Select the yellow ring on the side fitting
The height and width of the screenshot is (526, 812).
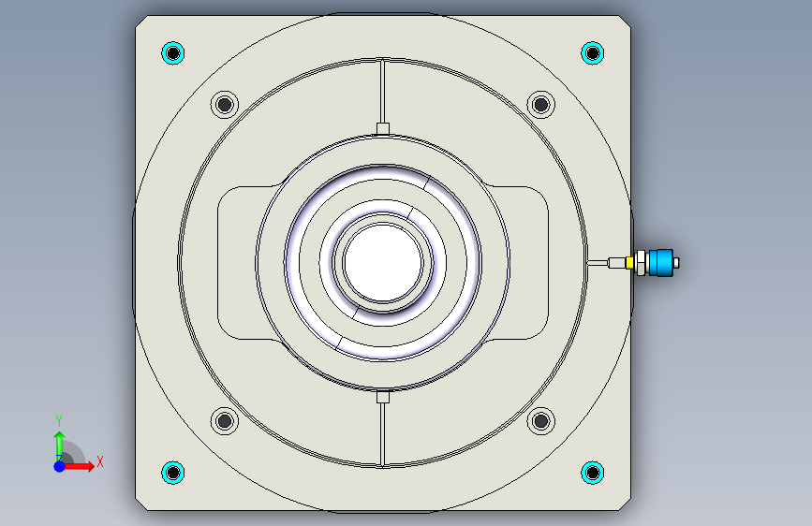[x=629, y=263]
